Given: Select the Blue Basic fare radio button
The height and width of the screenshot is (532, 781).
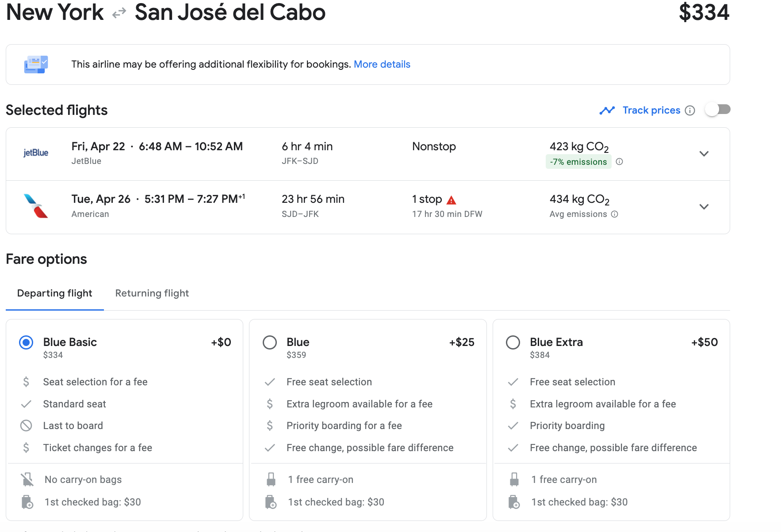Looking at the screenshot, I should (x=26, y=342).
